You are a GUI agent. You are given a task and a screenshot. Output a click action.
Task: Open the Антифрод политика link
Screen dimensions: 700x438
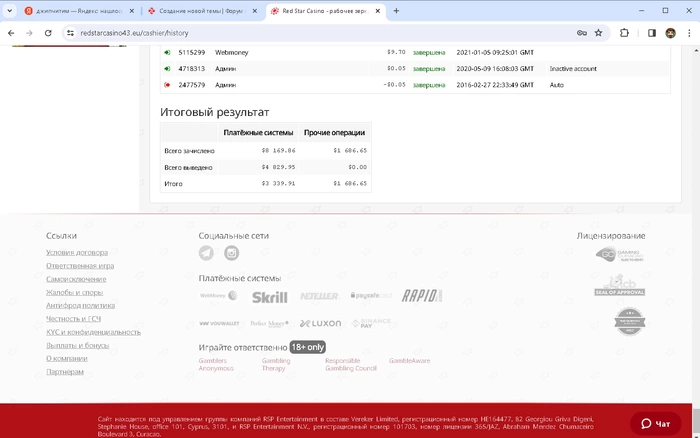click(80, 305)
